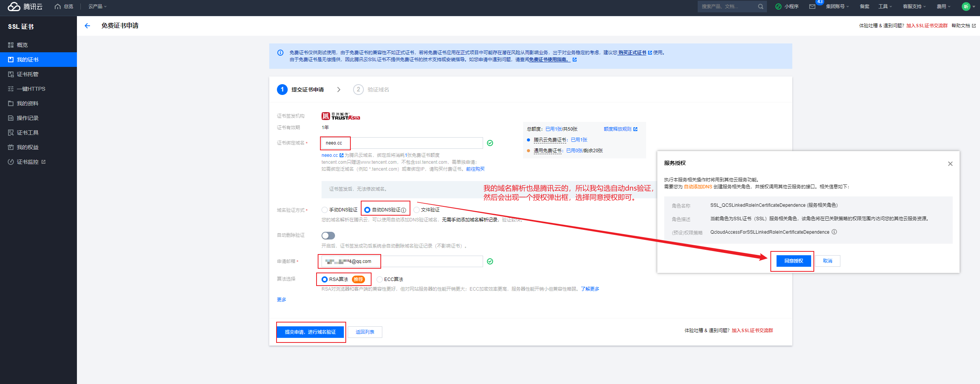980x384 pixels.
Task: Select 手动DNS验证 radio option
Action: 325,210
